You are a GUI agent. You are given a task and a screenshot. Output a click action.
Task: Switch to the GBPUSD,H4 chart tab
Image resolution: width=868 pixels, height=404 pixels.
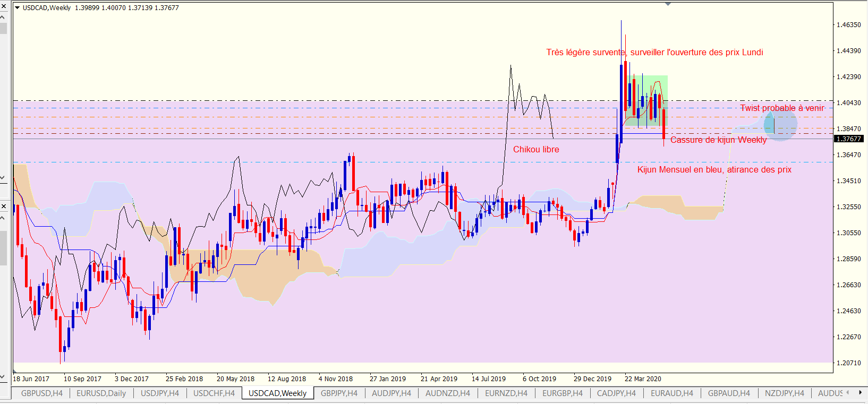coord(42,393)
